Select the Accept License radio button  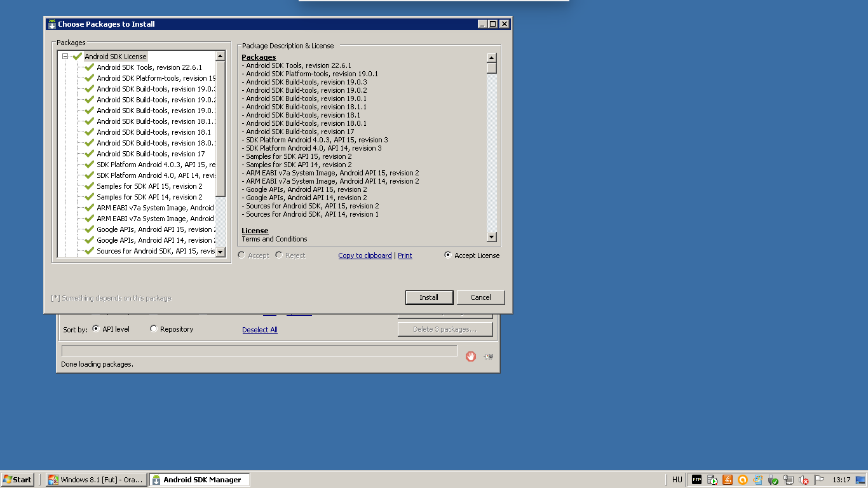[448, 255]
